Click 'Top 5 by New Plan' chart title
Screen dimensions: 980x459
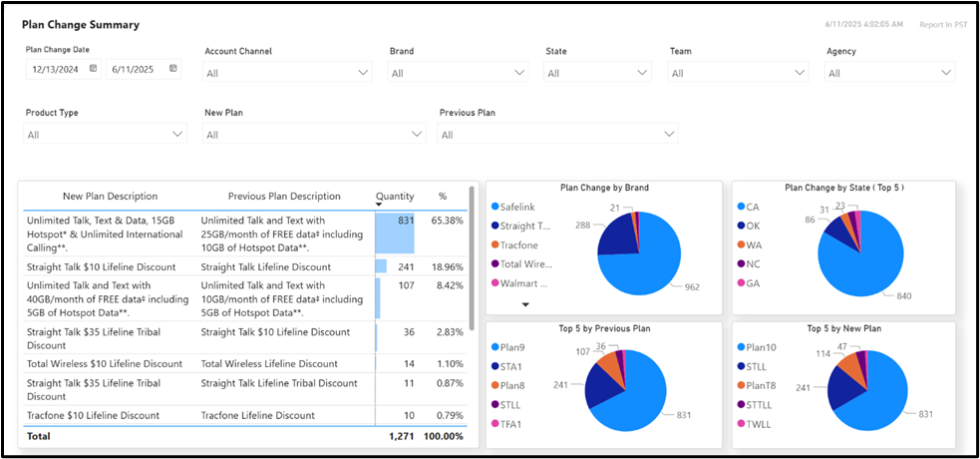(x=843, y=327)
